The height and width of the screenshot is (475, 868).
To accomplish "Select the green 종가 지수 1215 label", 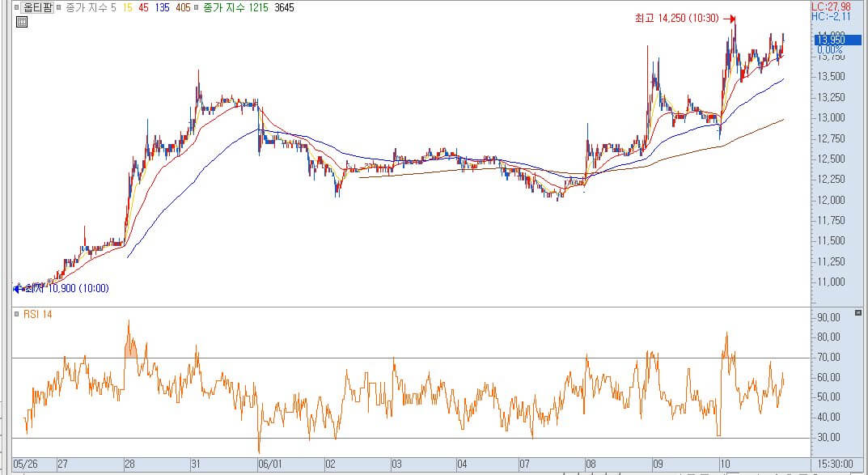I will pyautogui.click(x=237, y=8).
